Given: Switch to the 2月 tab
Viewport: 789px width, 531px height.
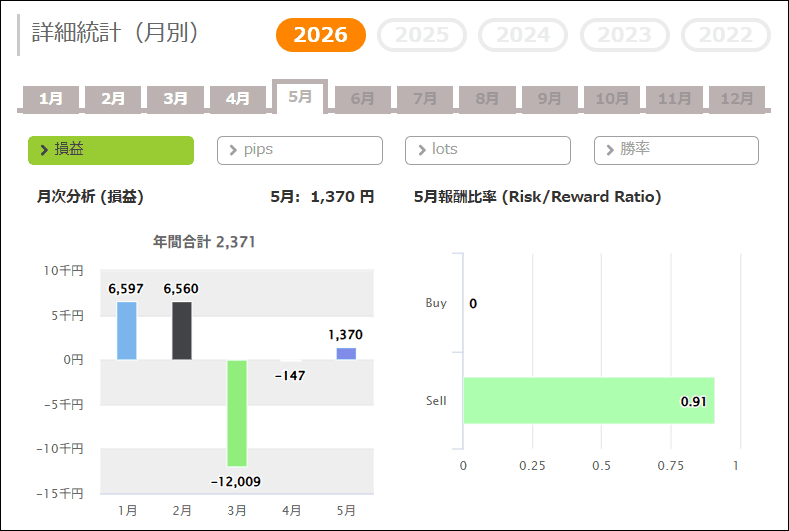Looking at the screenshot, I should pyautogui.click(x=113, y=99).
